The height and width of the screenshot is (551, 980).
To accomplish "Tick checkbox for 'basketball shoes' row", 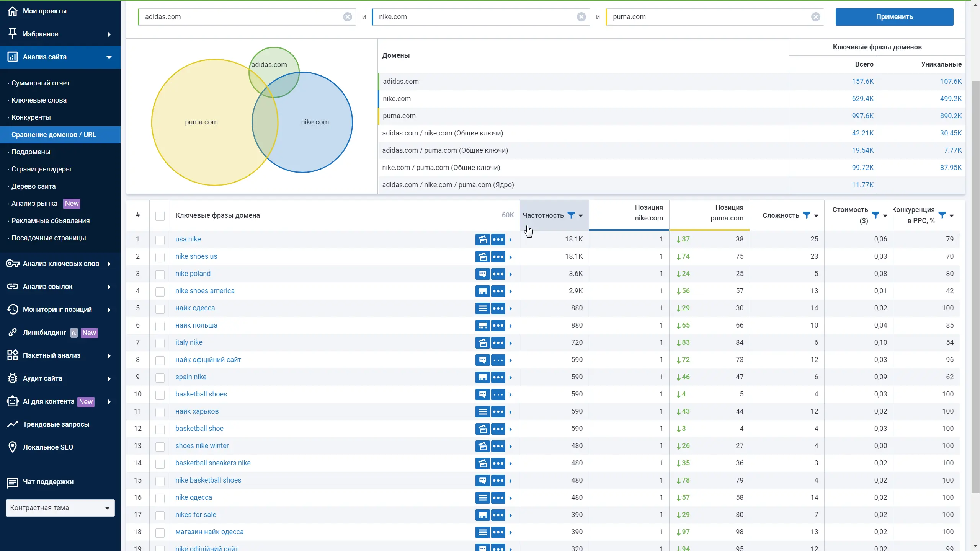I will point(160,395).
